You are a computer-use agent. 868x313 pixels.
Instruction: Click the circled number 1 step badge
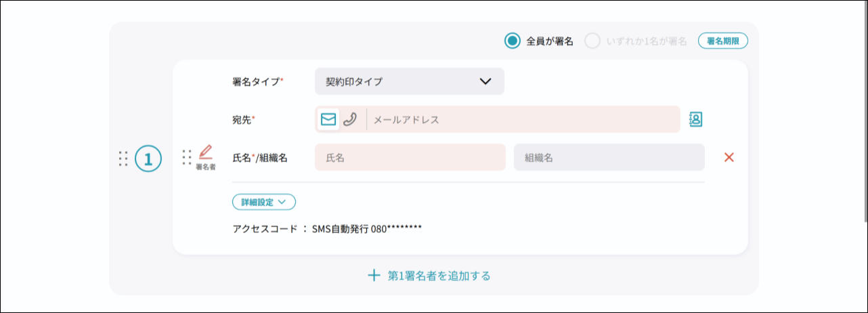148,159
